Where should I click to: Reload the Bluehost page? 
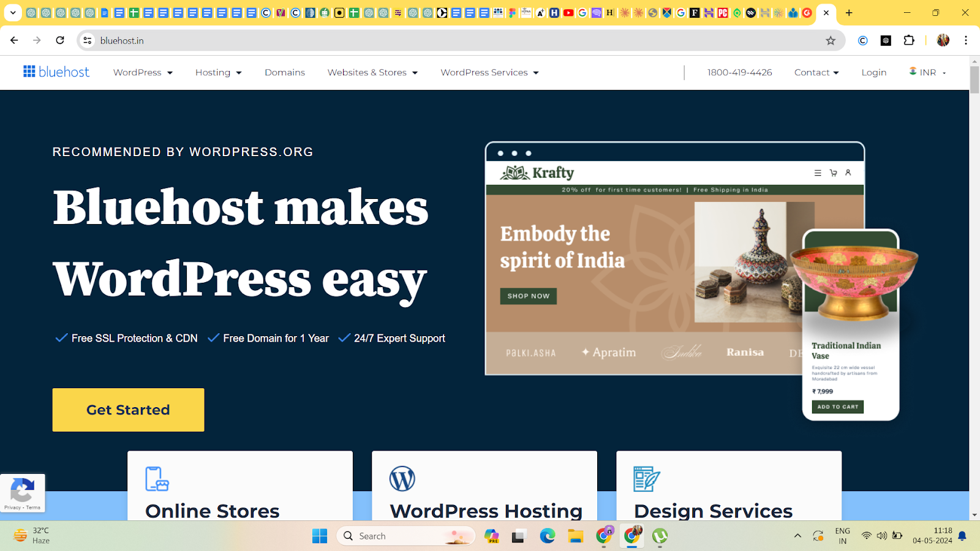60,40
